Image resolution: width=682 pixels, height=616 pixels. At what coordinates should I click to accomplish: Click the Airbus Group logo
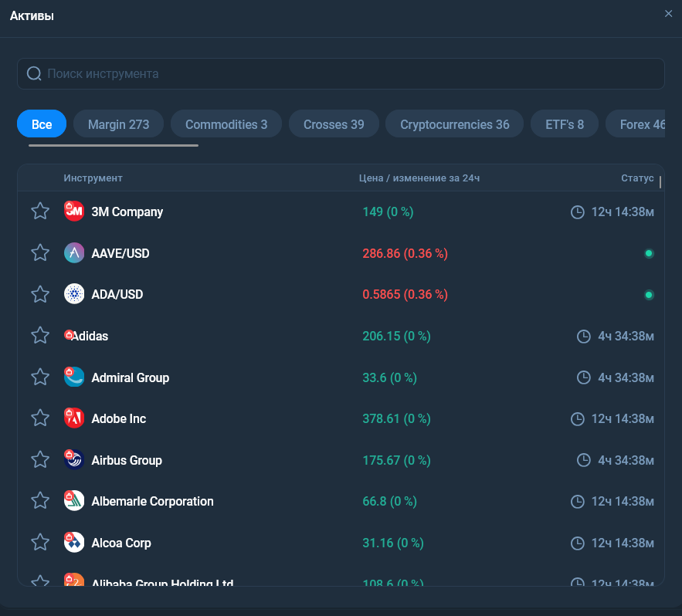[x=74, y=460]
